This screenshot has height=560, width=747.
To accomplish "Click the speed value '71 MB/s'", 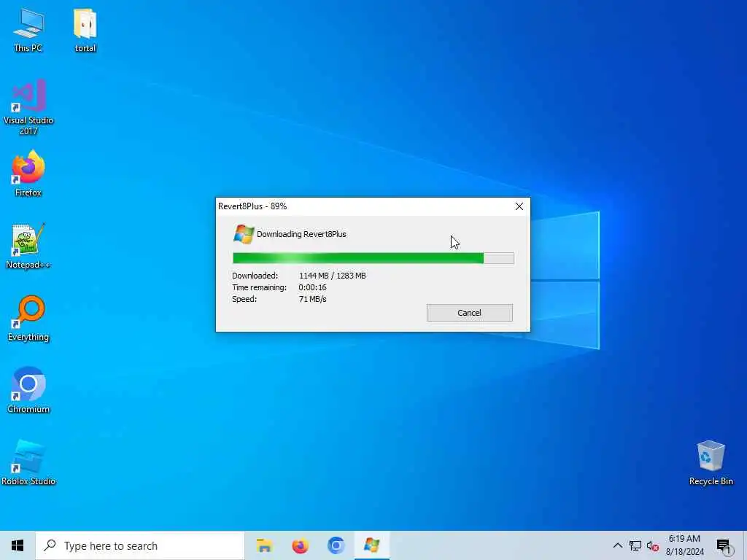I will (x=312, y=299).
